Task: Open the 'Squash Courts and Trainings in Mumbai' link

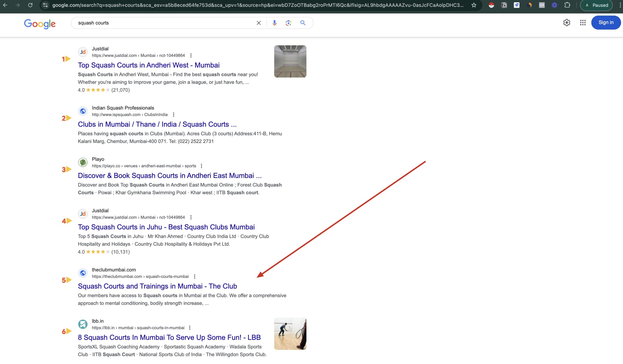Action: 157,286
